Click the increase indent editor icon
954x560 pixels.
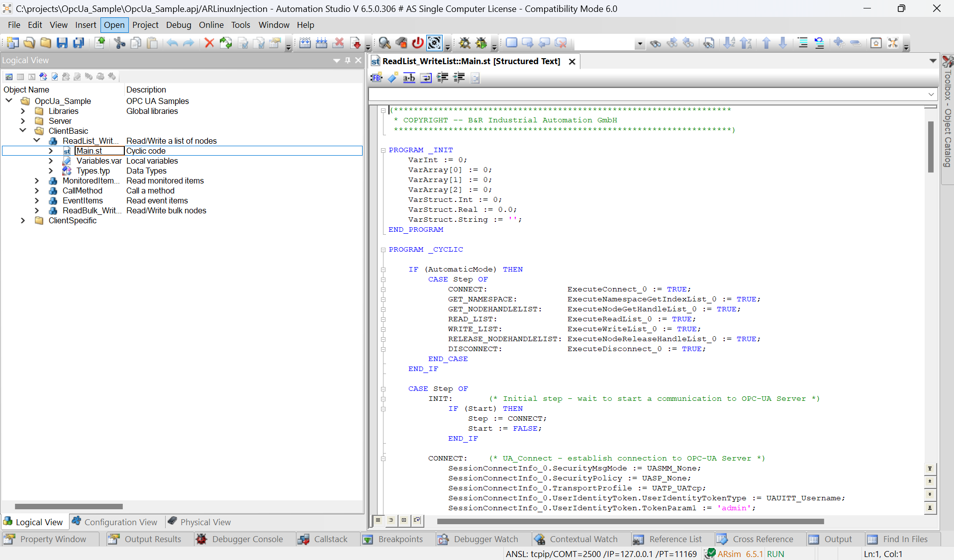442,77
